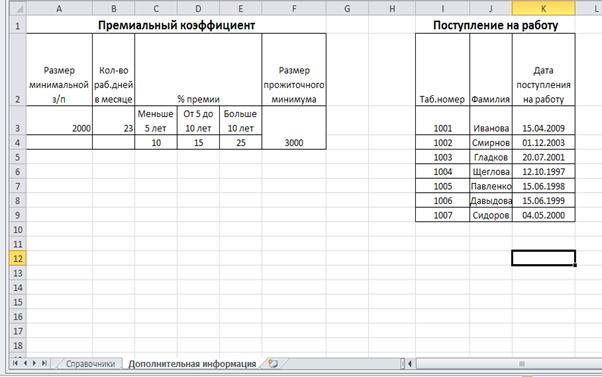Viewport: 602px width, 377px height.
Task: Select column E header
Action: (240, 8)
